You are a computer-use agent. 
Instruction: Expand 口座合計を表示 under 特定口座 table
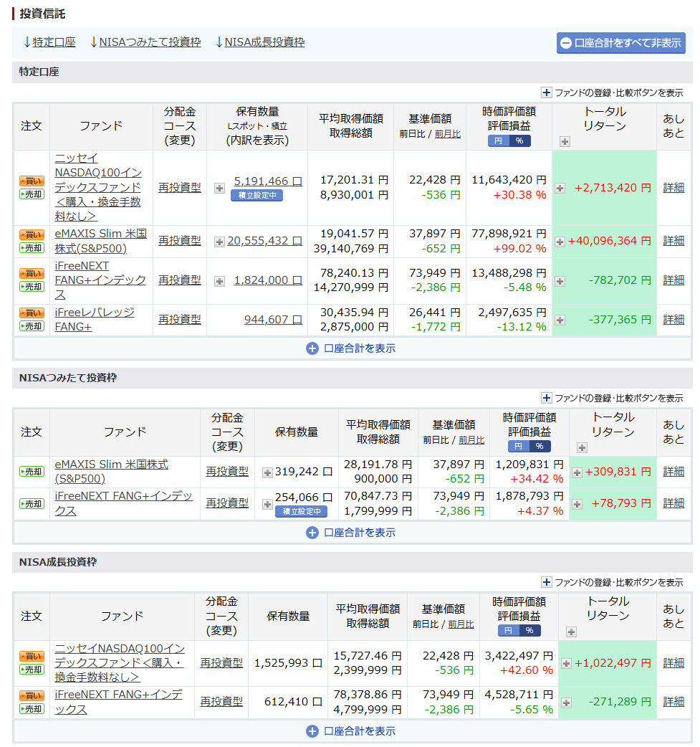click(351, 348)
